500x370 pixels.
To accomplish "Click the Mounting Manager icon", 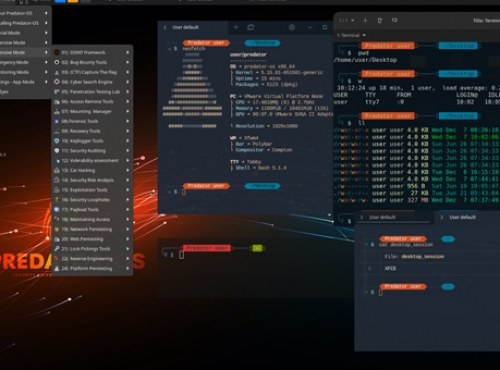I will (57, 111).
